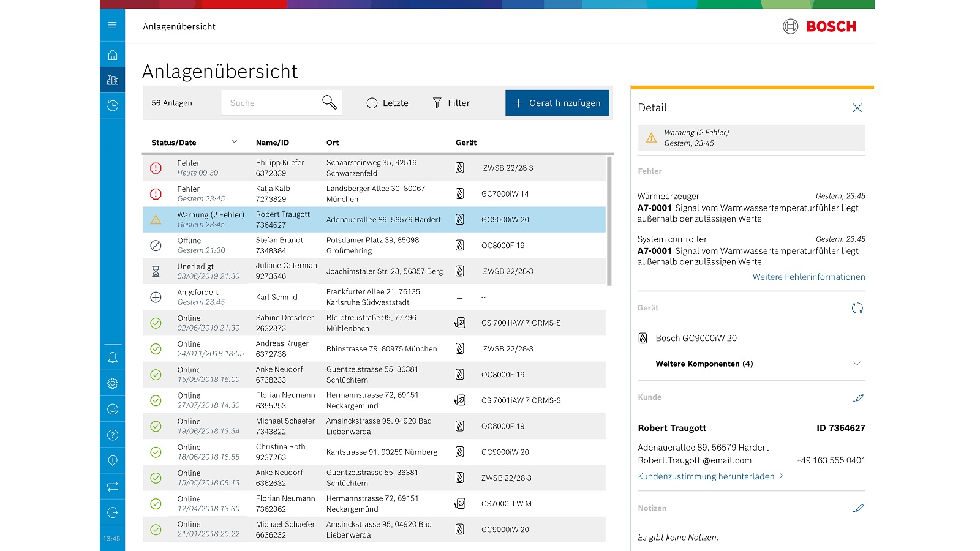980x551 pixels.
Task: Click phone number +49 163 555 0401
Action: 831,460
